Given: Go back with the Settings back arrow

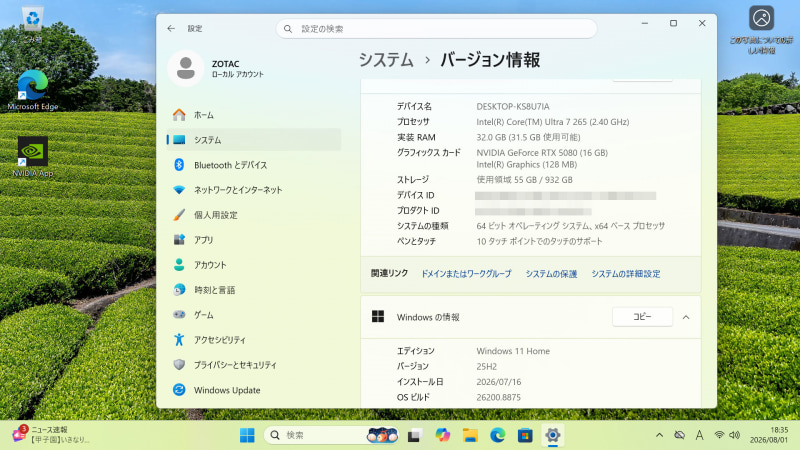Looking at the screenshot, I should point(171,29).
